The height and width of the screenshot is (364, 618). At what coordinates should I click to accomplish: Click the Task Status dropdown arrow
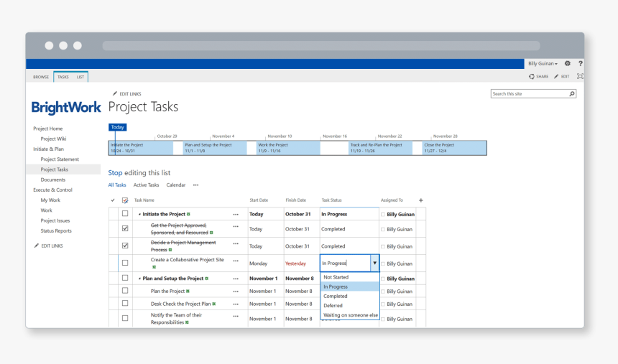pos(374,263)
